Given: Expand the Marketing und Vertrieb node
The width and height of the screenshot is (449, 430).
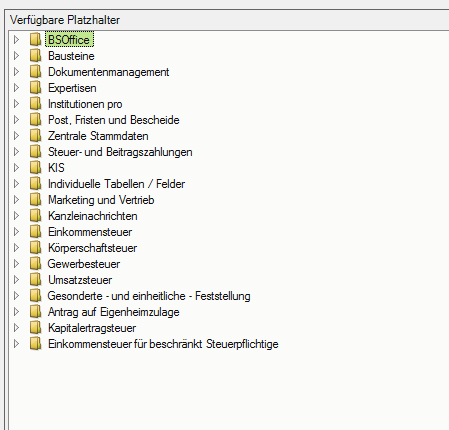Looking at the screenshot, I should pos(16,200).
